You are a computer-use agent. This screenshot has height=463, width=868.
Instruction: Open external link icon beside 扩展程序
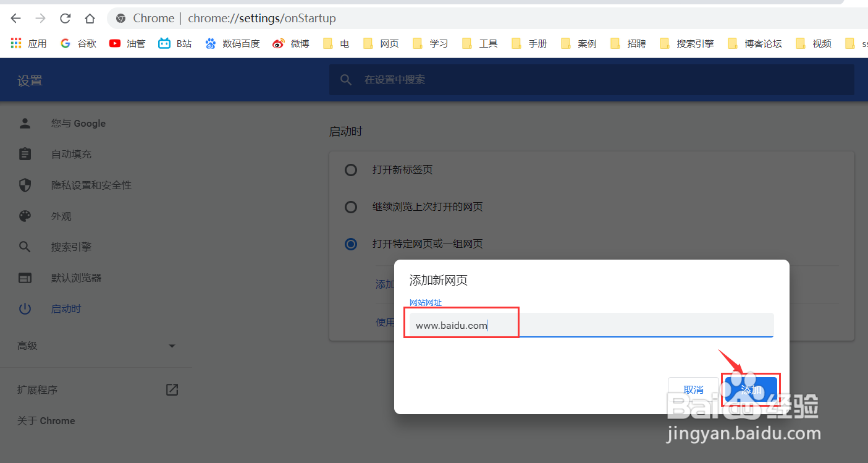[x=172, y=390]
